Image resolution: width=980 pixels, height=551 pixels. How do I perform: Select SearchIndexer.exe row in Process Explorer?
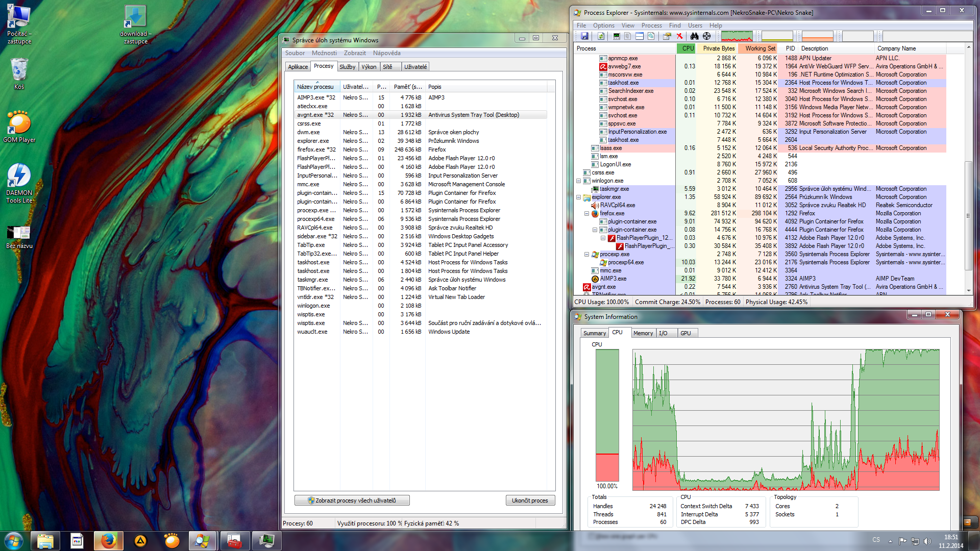(760, 91)
